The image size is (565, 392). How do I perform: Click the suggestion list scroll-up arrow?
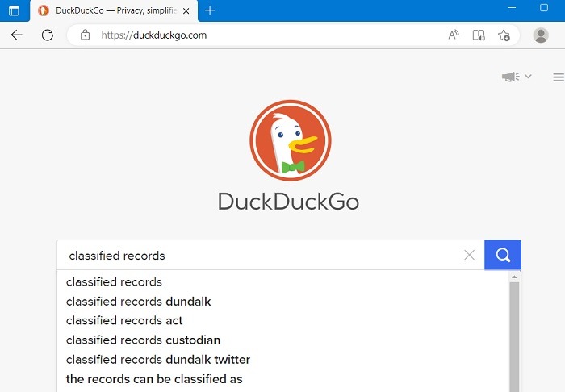point(514,277)
